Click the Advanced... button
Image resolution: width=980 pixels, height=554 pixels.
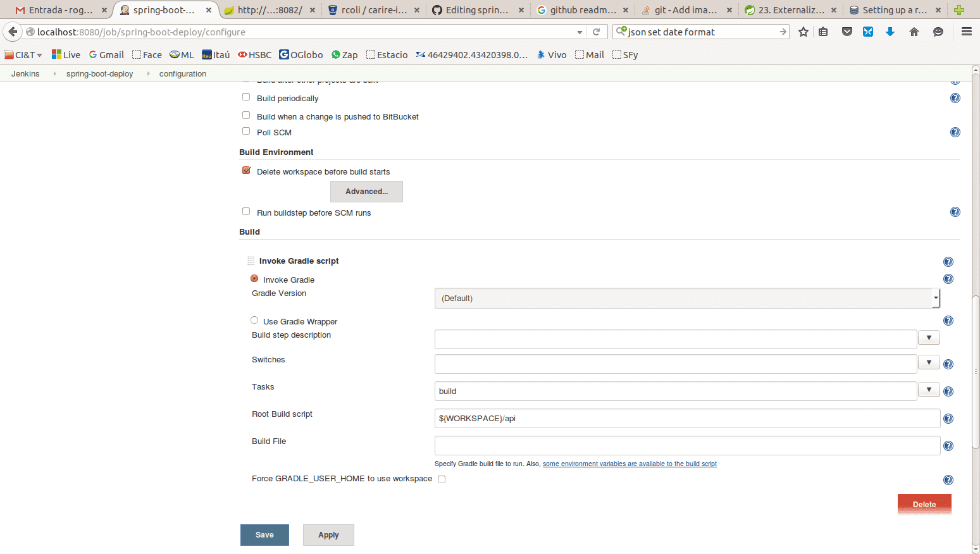click(366, 192)
